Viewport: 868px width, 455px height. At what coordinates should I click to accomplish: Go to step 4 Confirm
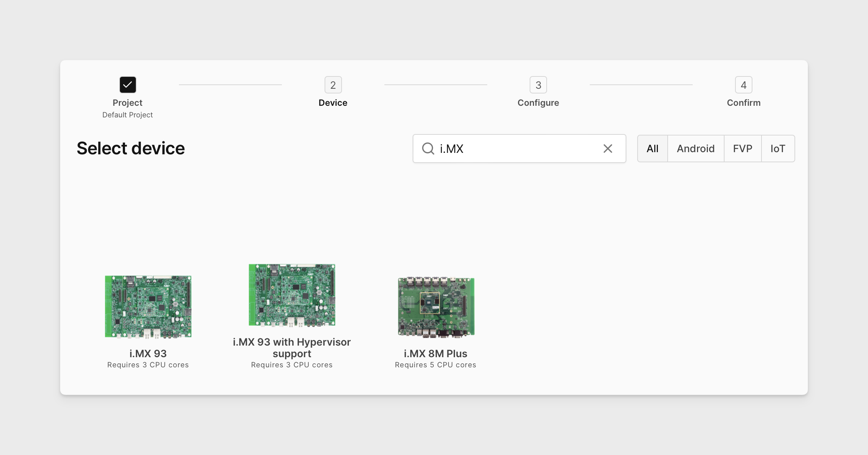click(x=743, y=85)
